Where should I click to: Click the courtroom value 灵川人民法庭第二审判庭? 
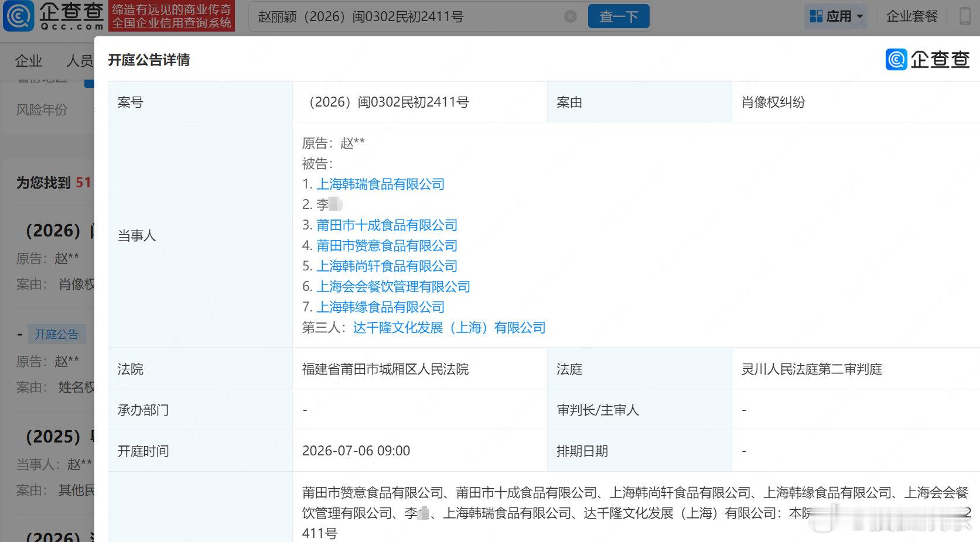tap(812, 369)
